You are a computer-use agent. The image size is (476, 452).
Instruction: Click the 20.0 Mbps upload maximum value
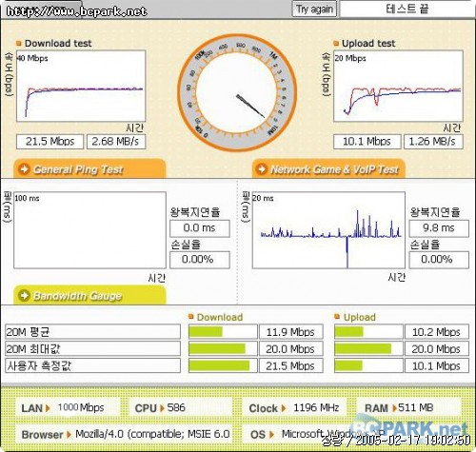(x=437, y=349)
